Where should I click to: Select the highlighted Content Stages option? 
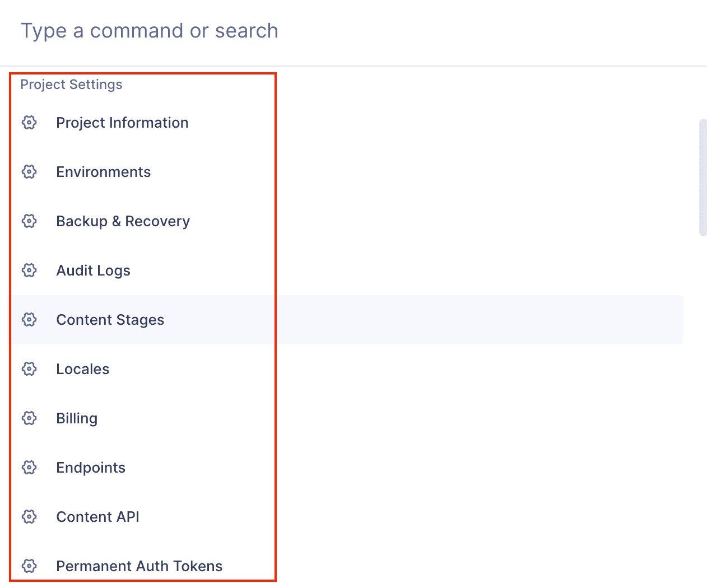coord(110,320)
